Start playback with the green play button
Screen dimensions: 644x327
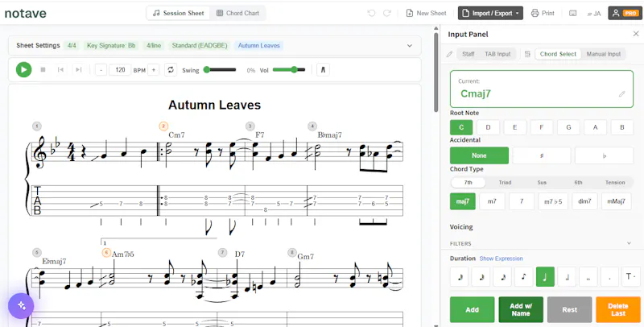[x=24, y=70]
